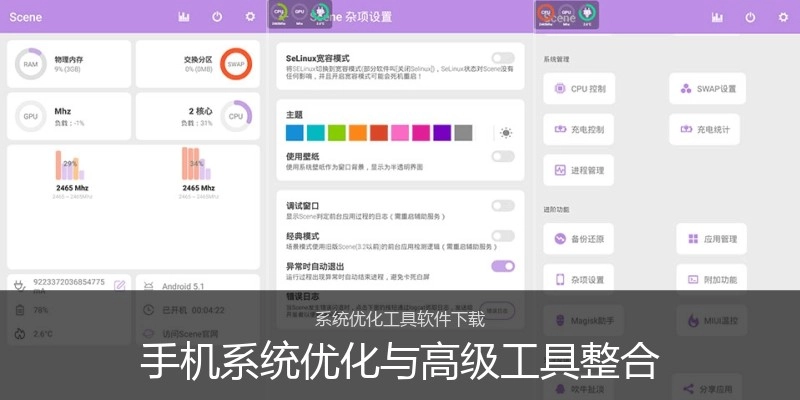Screen dimensions: 800x400
Task: Tap the orange SWAP ring
Action: pos(236,64)
